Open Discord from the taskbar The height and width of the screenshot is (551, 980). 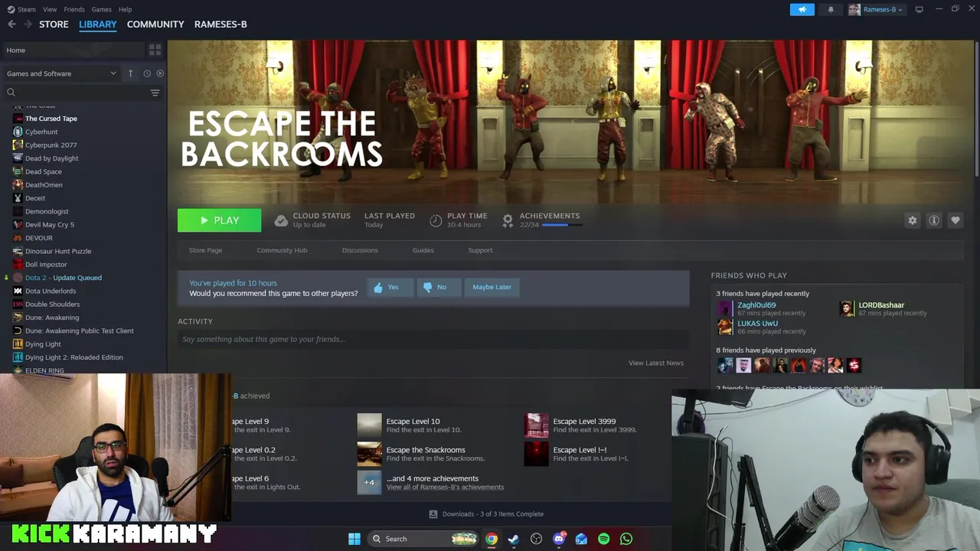(x=559, y=539)
